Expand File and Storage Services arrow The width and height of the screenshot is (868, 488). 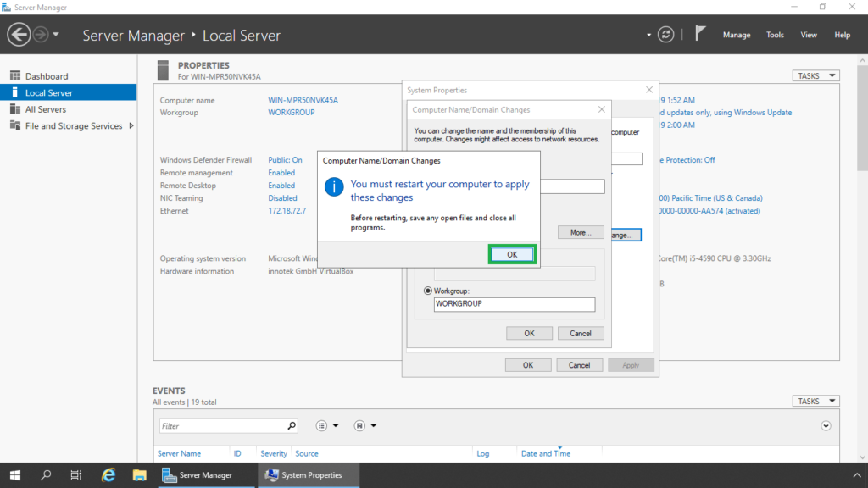[131, 125]
